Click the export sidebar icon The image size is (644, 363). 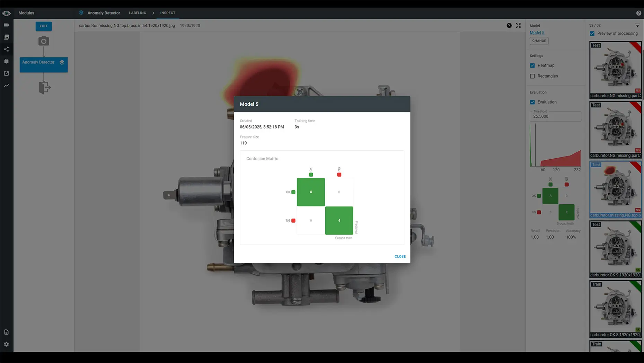(6, 73)
